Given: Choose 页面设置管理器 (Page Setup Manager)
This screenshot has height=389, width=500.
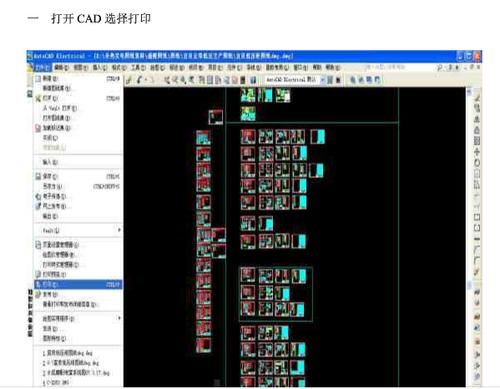Looking at the screenshot, I should point(78,245).
